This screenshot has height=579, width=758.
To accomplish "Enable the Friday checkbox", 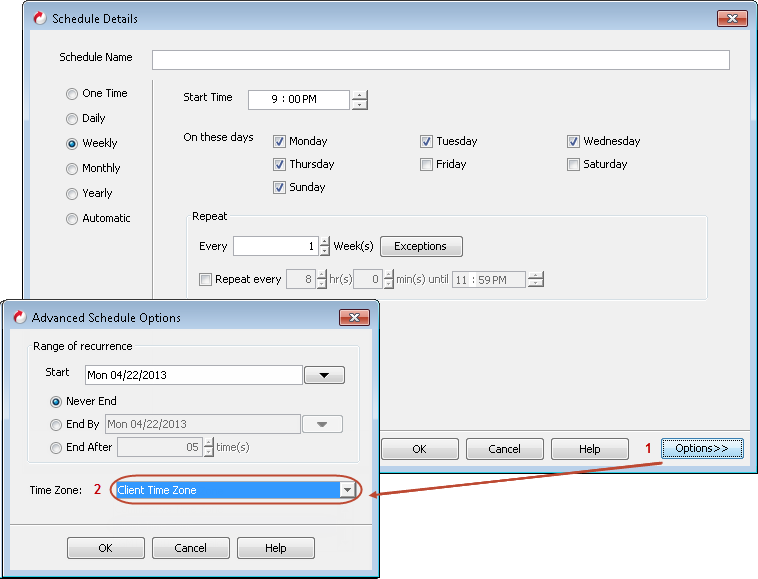I will pos(427,165).
